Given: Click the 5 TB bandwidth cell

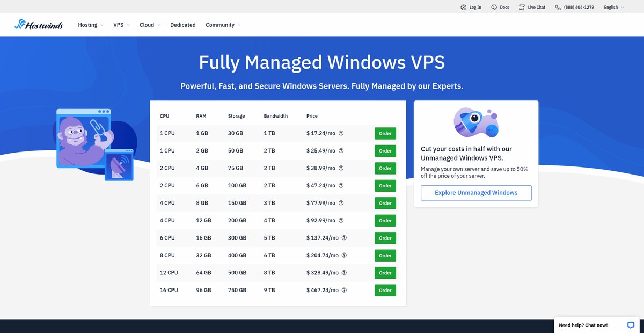Looking at the screenshot, I should click(x=269, y=238).
